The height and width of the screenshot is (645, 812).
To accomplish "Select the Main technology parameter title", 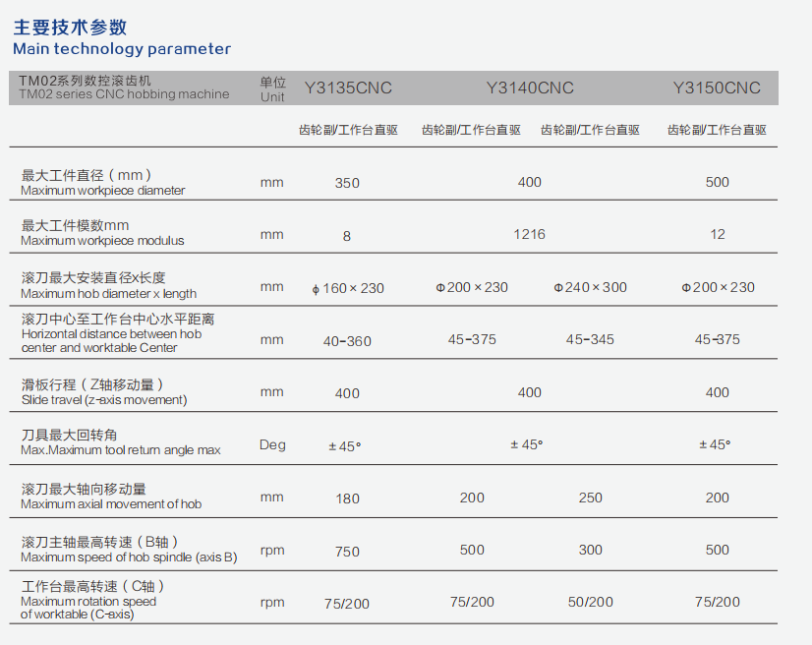I will point(120,48).
